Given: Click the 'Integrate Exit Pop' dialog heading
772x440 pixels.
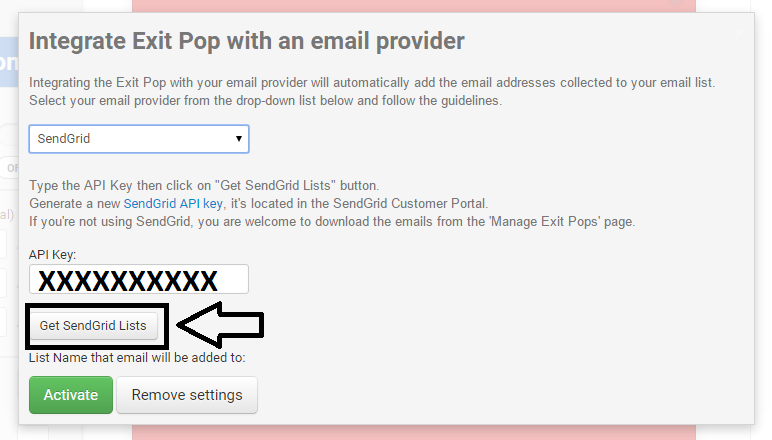Looking at the screenshot, I should click(x=246, y=41).
